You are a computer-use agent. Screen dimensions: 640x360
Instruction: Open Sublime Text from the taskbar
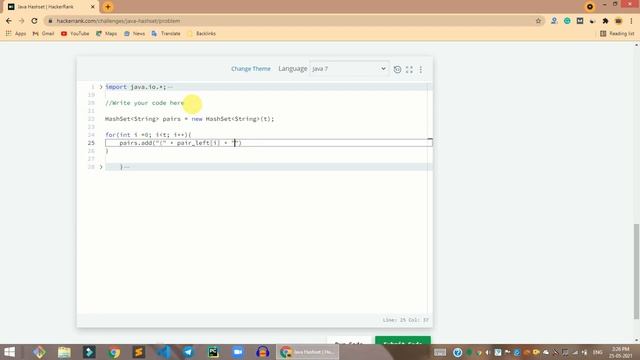(x=139, y=352)
